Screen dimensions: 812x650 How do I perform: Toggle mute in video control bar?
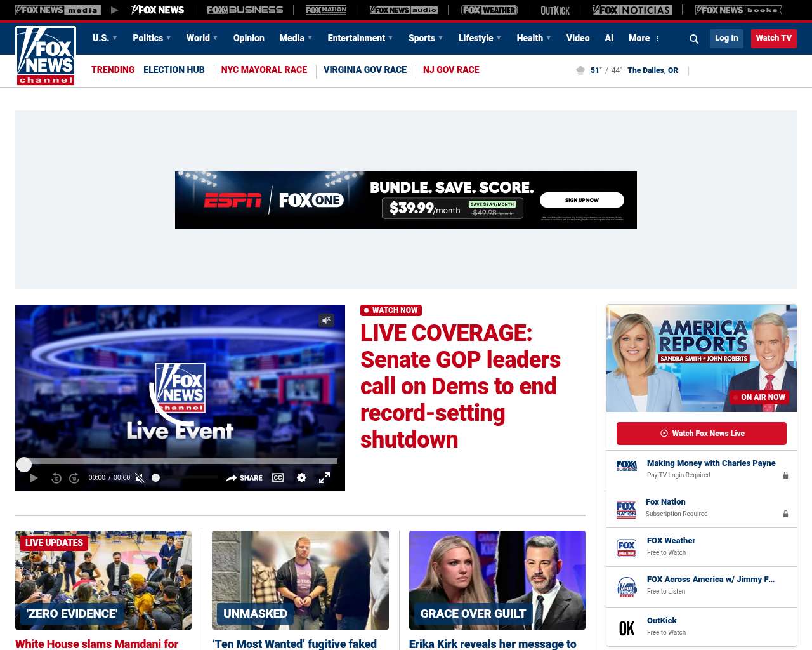pos(140,478)
